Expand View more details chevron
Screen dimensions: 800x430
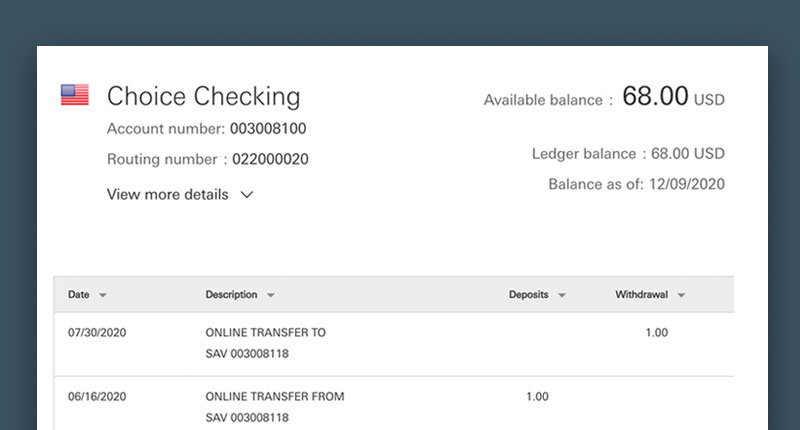[247, 195]
